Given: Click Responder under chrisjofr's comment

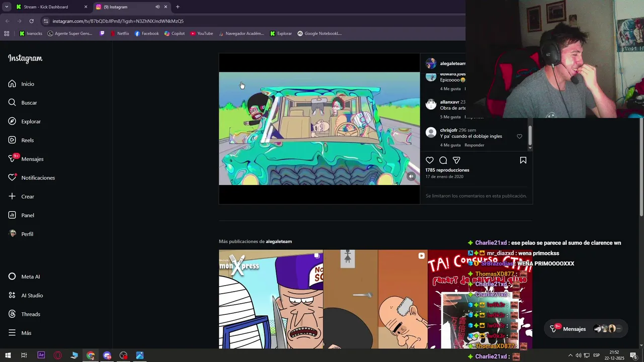Looking at the screenshot, I should 474,145.
